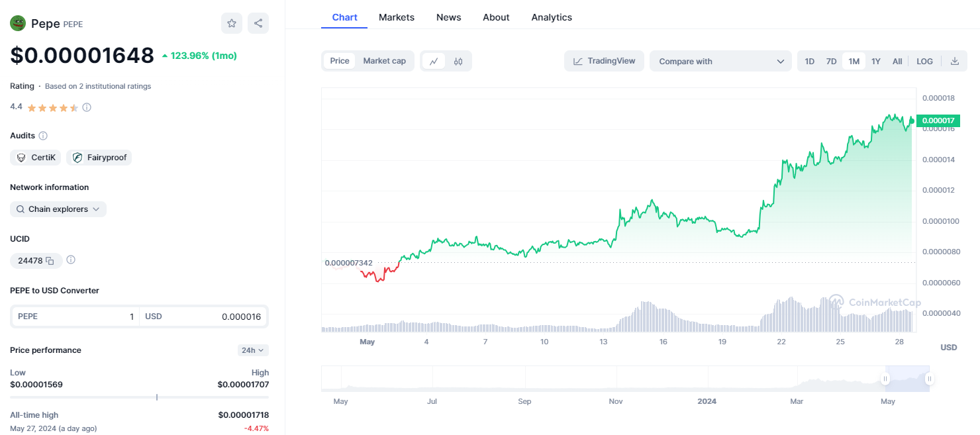Toggle LOG scale on the chart

pyautogui.click(x=924, y=61)
